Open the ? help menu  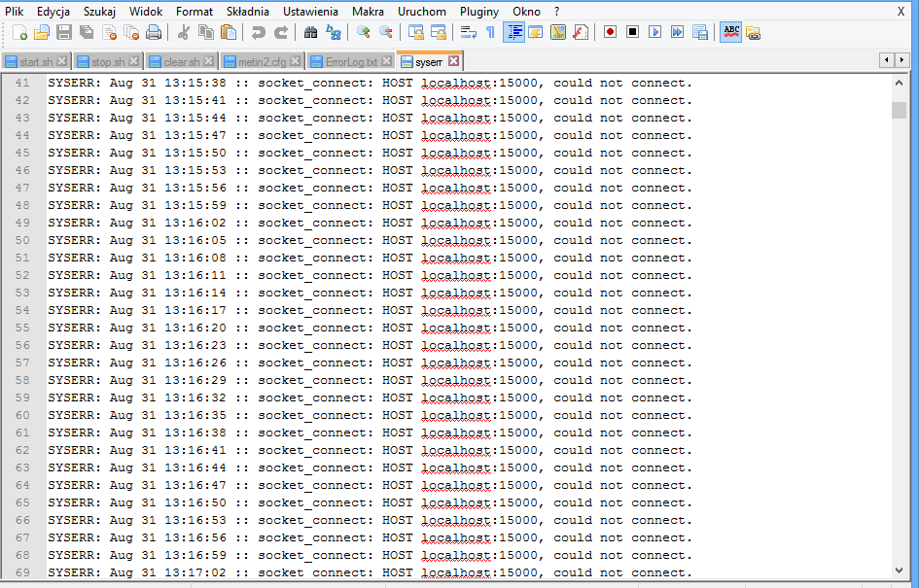[x=557, y=11]
